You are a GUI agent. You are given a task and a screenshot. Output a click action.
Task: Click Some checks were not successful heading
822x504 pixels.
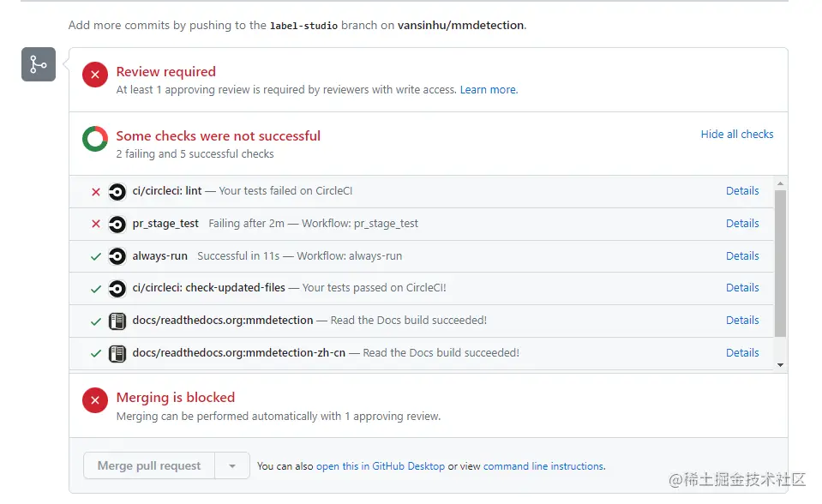point(218,136)
